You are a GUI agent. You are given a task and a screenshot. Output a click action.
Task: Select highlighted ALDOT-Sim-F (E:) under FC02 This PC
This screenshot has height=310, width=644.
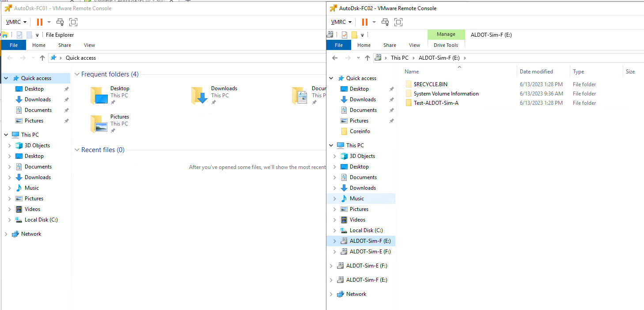[370, 241]
